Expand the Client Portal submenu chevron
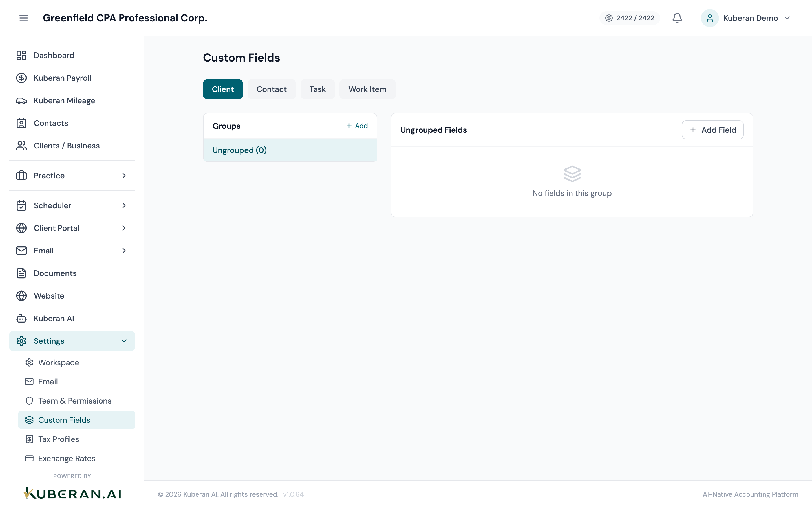This screenshot has width=812, height=508. click(124, 228)
